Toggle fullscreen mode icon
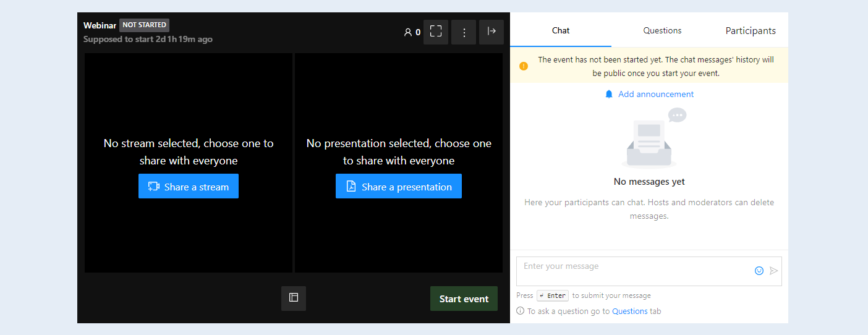Image resolution: width=868 pixels, height=335 pixels. [x=436, y=32]
